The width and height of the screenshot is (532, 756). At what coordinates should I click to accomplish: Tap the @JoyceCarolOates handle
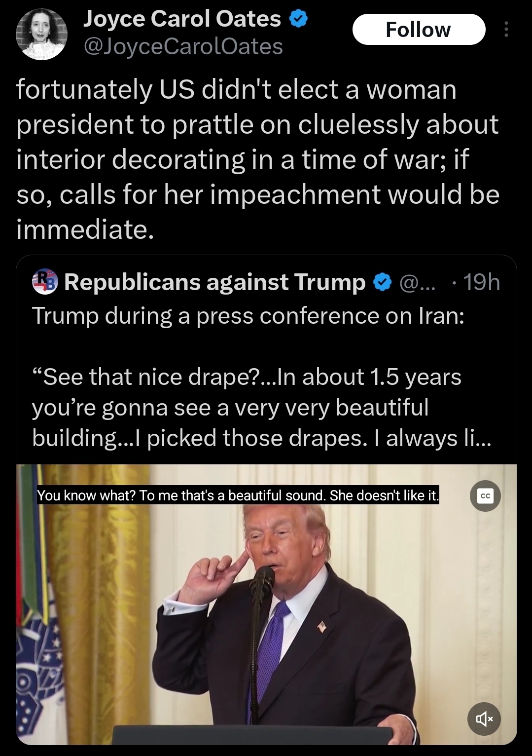click(183, 46)
